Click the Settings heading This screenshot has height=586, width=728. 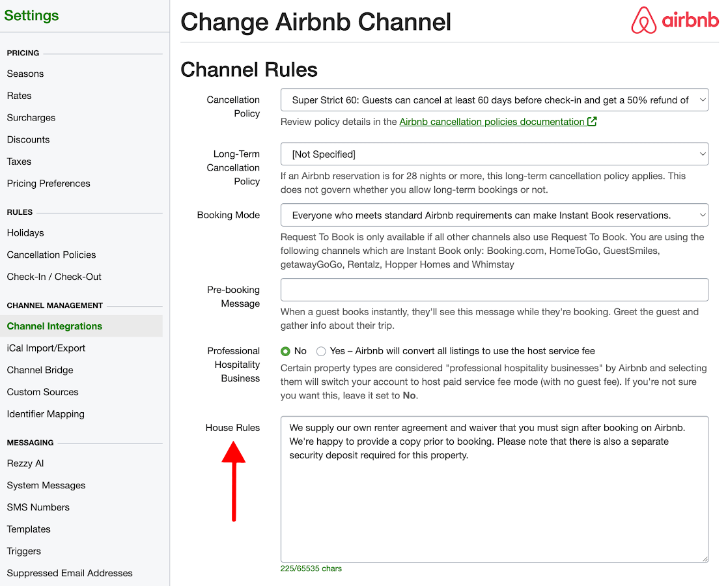click(x=31, y=16)
